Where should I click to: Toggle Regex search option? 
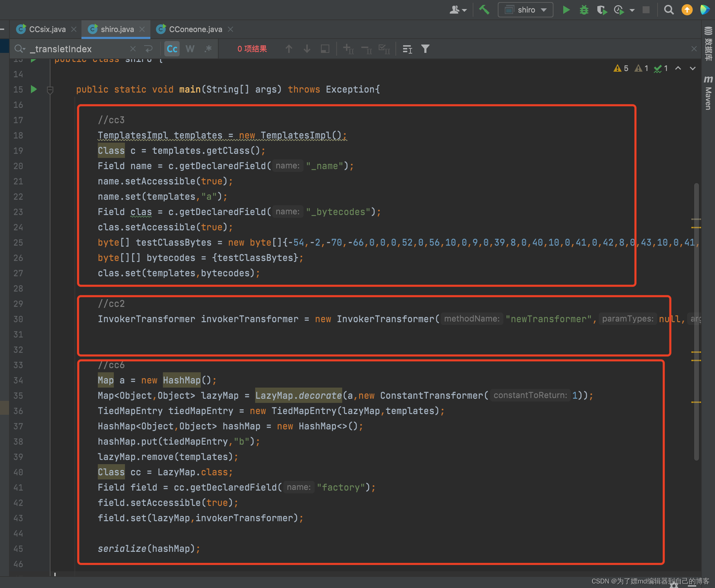pyautogui.click(x=208, y=49)
